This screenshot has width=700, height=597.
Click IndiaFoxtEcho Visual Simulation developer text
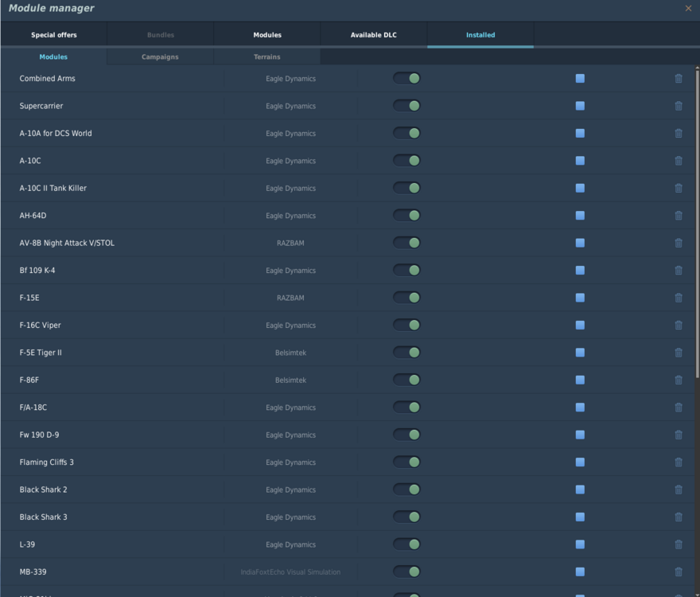click(290, 572)
